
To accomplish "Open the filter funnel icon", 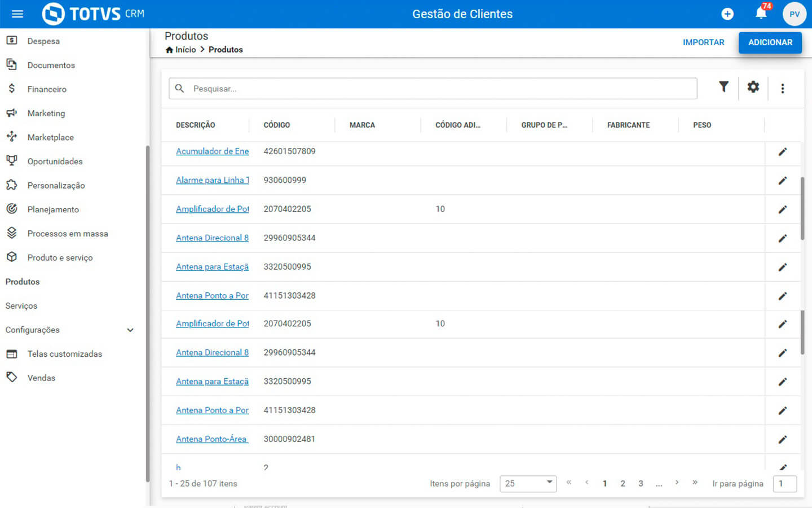I will point(723,87).
